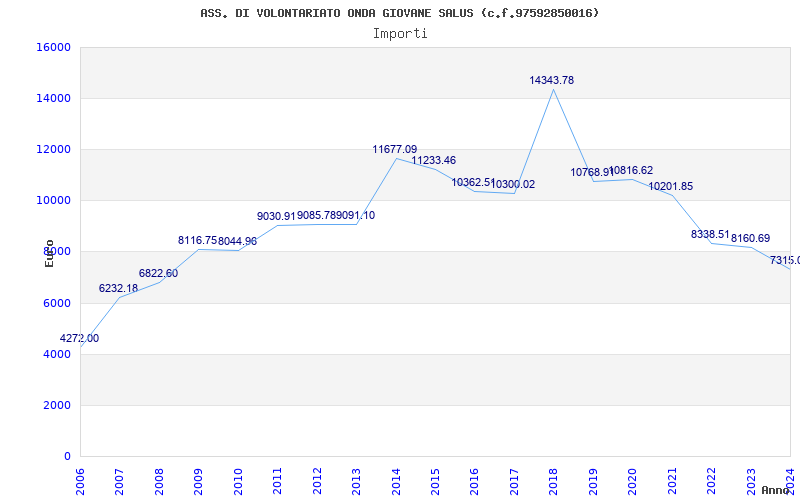Click the x-axis year 2011

278,481
